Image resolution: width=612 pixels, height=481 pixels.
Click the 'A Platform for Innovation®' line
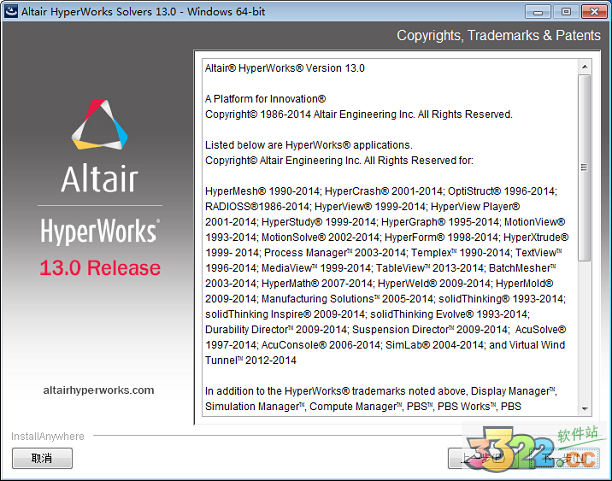(265, 99)
